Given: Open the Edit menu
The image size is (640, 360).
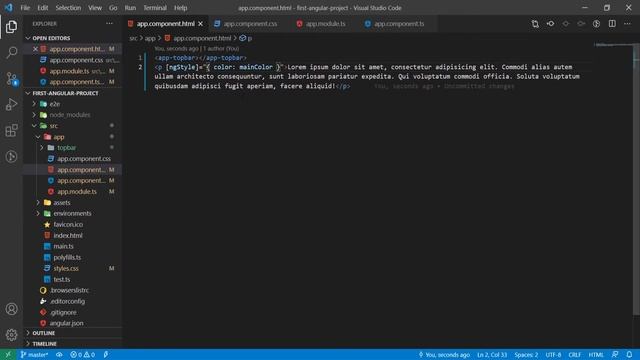Looking at the screenshot, I should (43, 8).
